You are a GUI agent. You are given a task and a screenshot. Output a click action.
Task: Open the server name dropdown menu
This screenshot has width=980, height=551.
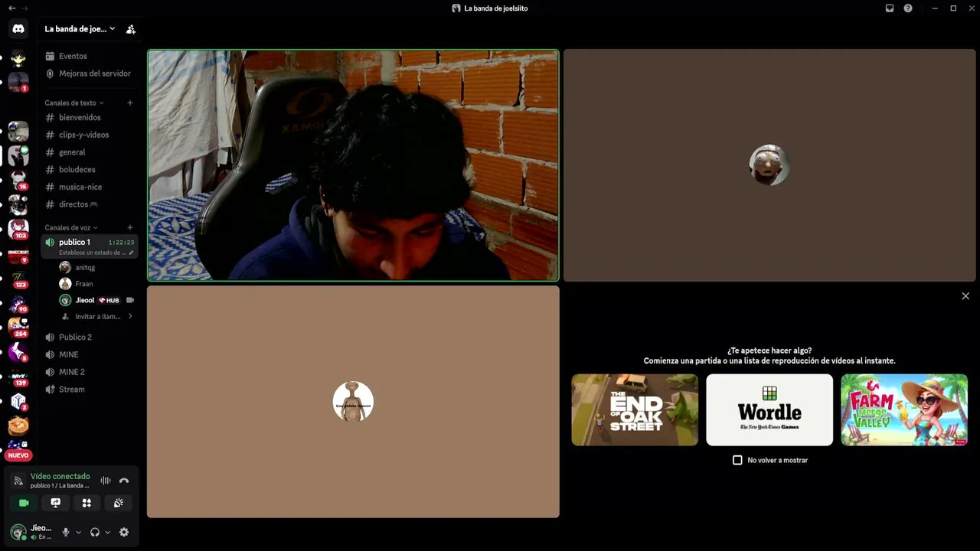click(80, 29)
